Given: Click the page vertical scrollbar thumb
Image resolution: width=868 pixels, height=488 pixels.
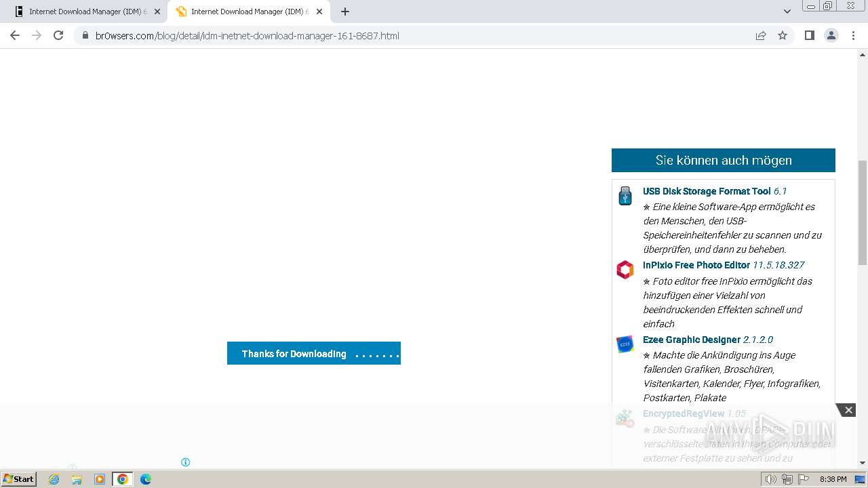Looking at the screenshot, I should coord(863,213).
